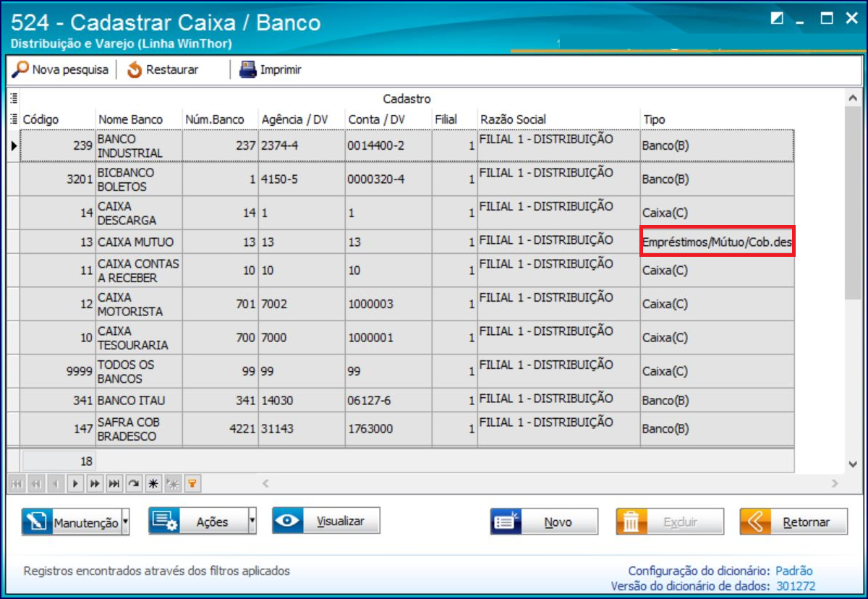The width and height of the screenshot is (868, 599).
Task: Click account number 0014400-2 cell
Action: (x=388, y=145)
